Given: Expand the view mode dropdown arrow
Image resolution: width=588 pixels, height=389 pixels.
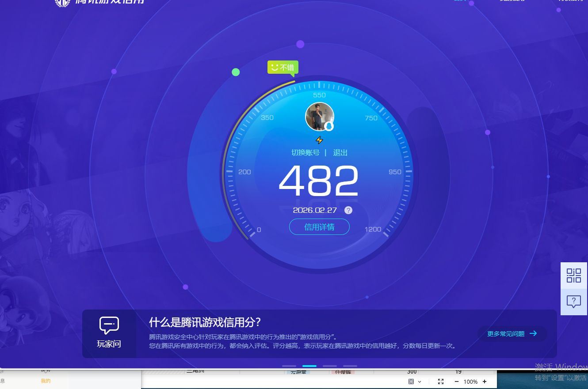Looking at the screenshot, I should (420, 381).
